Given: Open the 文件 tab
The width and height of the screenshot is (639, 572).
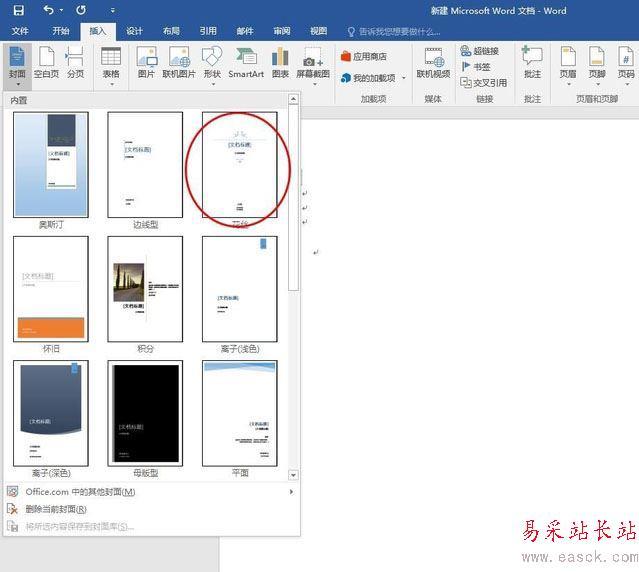Looking at the screenshot, I should pyautogui.click(x=20, y=31).
